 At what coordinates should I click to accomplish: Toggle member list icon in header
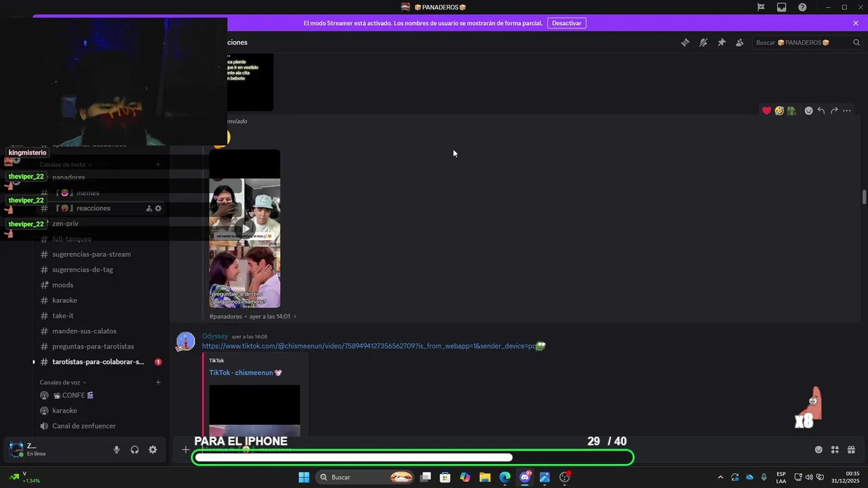tap(740, 43)
